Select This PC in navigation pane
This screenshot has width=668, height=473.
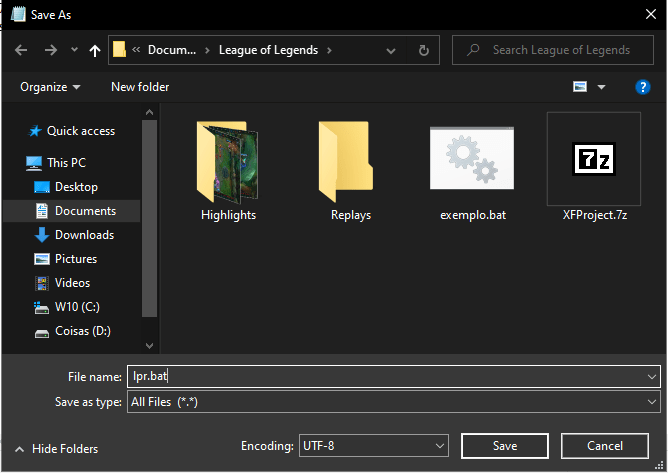pyautogui.click(x=66, y=163)
